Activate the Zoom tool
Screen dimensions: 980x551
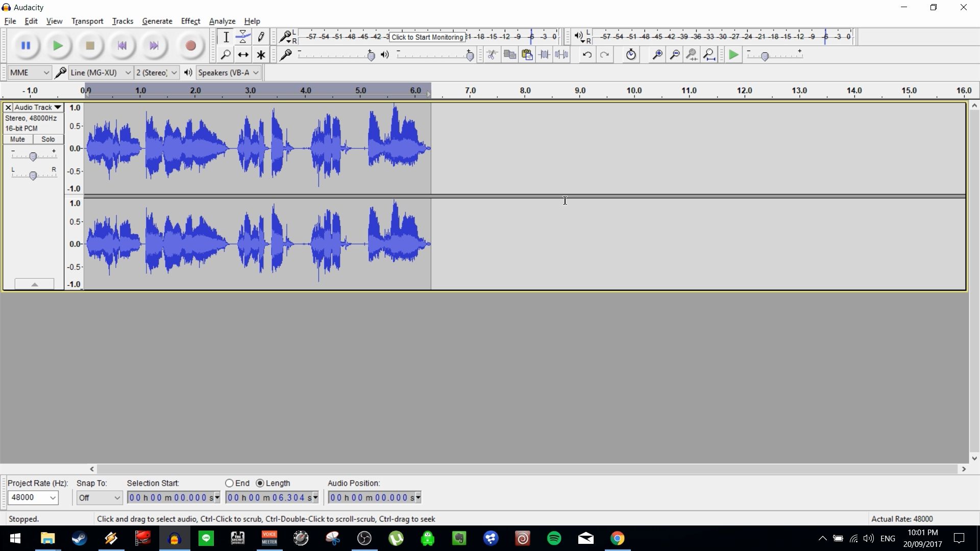(226, 55)
